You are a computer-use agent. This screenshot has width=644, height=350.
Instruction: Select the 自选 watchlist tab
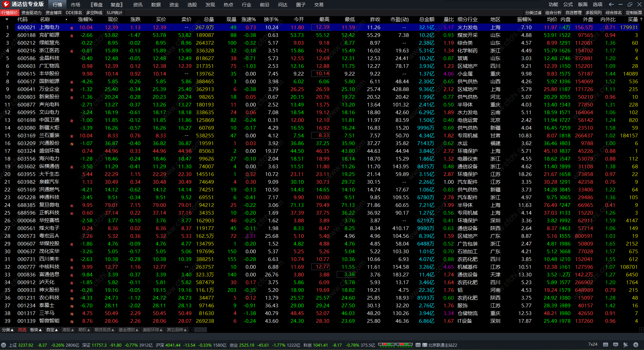pos(22,330)
